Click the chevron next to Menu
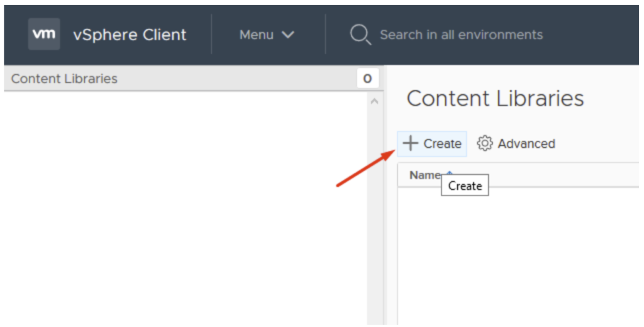Image resolution: width=644 pixels, height=327 pixels. click(288, 35)
